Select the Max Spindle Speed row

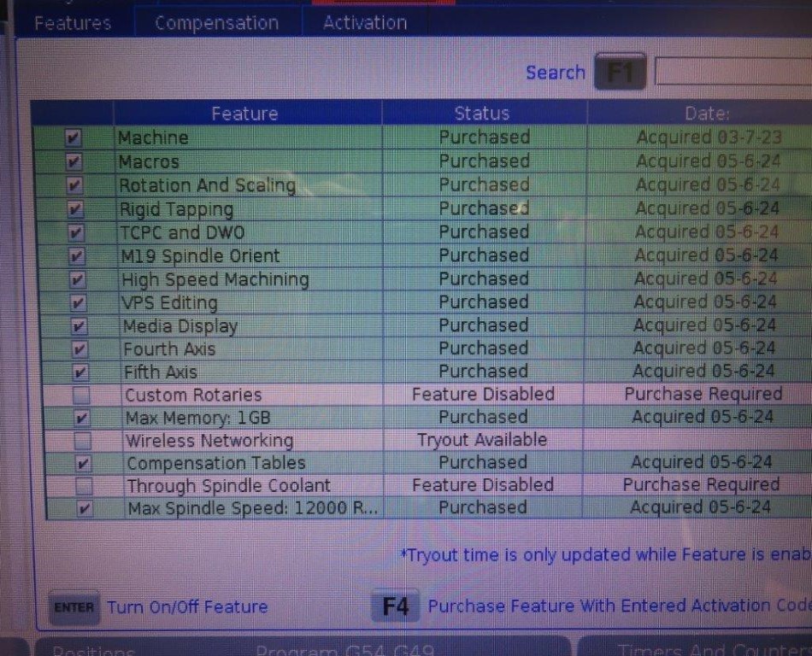[x=252, y=508]
